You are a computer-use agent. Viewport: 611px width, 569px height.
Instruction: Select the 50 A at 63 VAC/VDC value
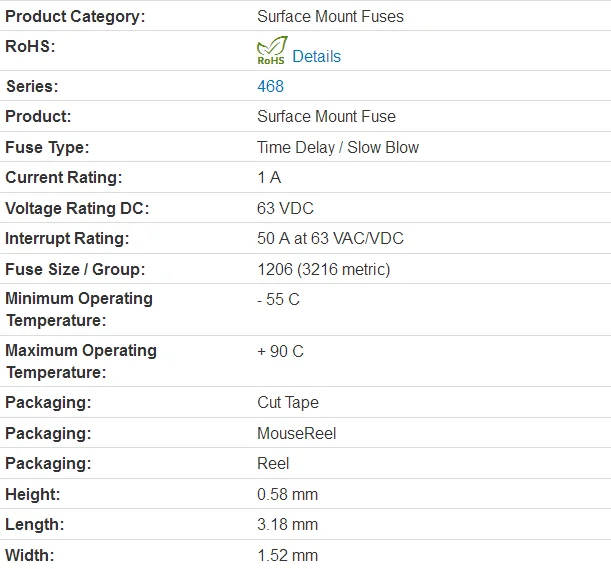click(x=330, y=239)
